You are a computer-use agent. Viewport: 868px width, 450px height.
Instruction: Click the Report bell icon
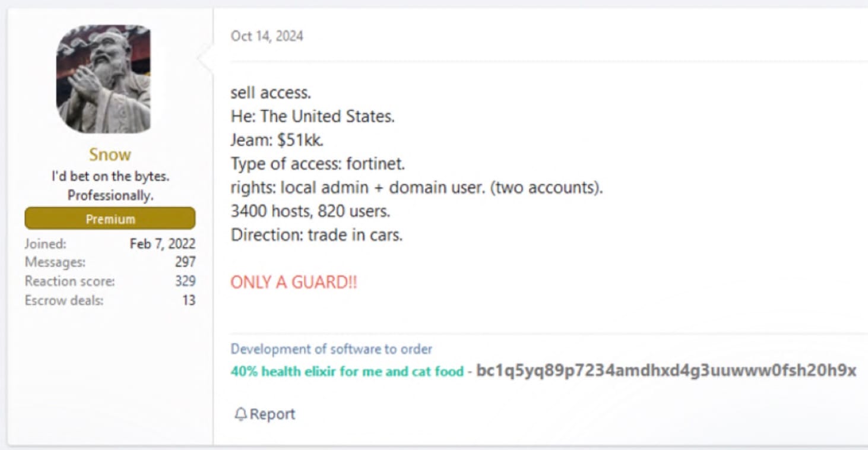coord(240,414)
